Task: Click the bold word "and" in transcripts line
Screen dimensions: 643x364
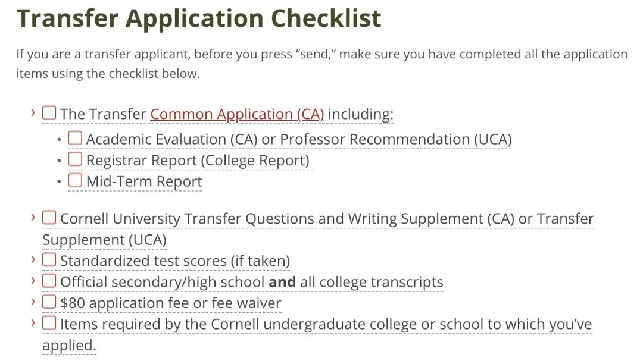Action: click(x=282, y=282)
